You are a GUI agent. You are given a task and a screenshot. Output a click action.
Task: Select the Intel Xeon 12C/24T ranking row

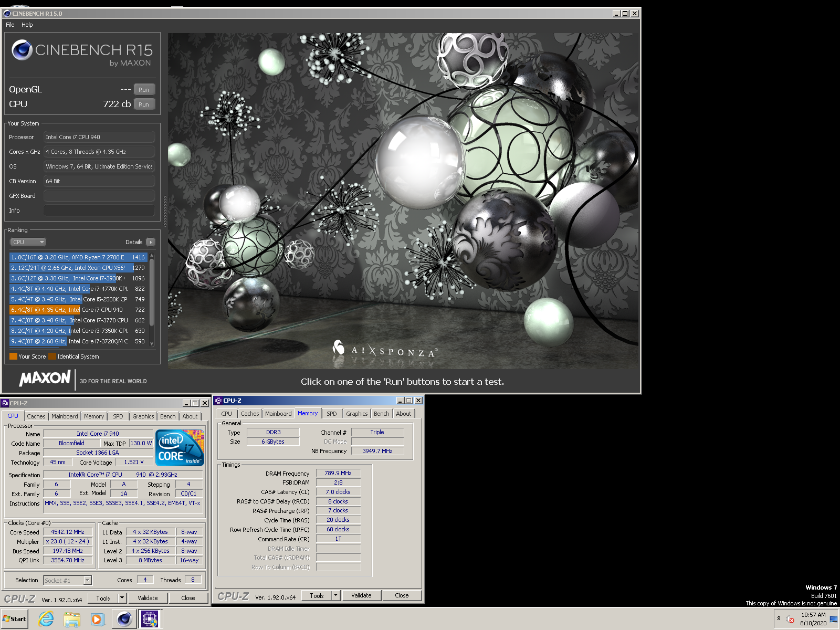pos(78,268)
